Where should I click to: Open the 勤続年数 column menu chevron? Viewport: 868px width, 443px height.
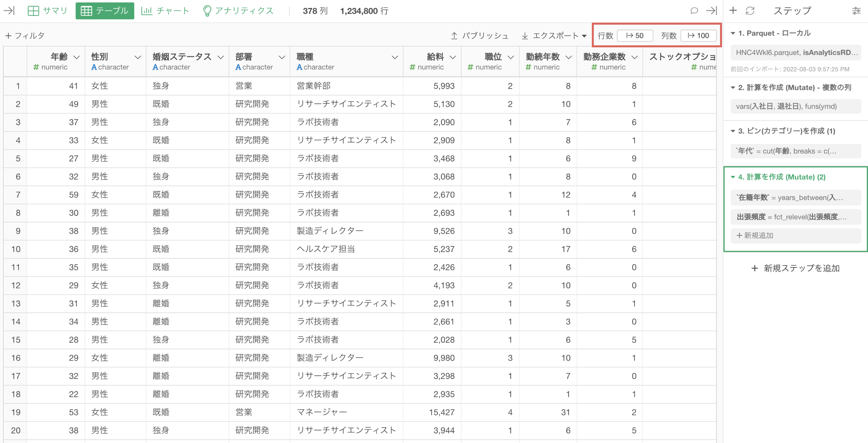pyautogui.click(x=569, y=57)
